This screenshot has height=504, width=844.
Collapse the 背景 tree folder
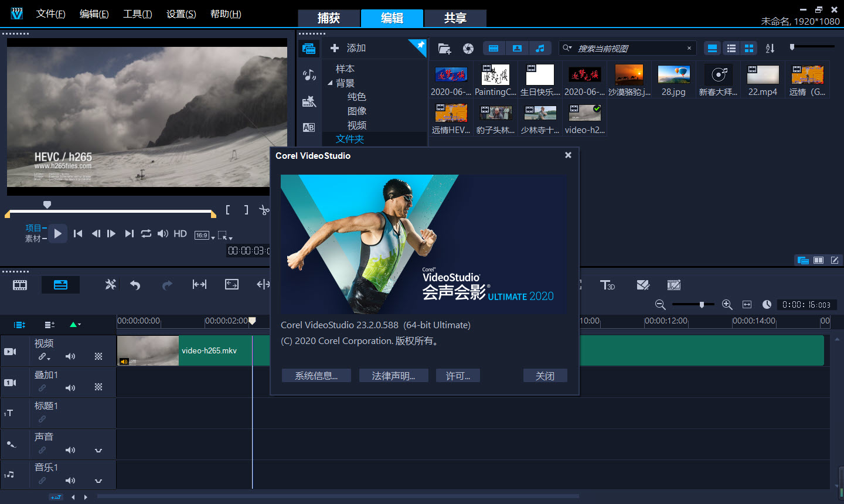(330, 83)
